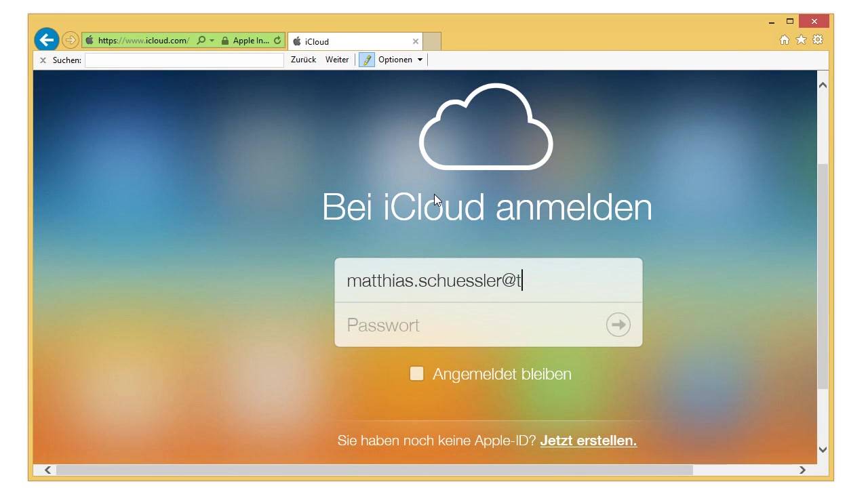Close the iCloud tab

pyautogui.click(x=416, y=41)
